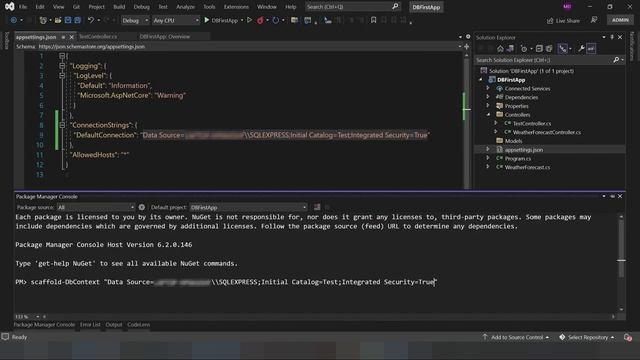The image size is (640, 360).
Task: Click the Save icon in toolbar
Action: pyautogui.click(x=68, y=20)
